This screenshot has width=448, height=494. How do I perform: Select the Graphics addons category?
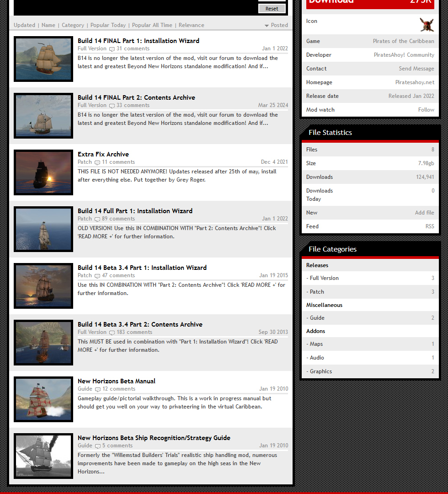click(x=321, y=371)
